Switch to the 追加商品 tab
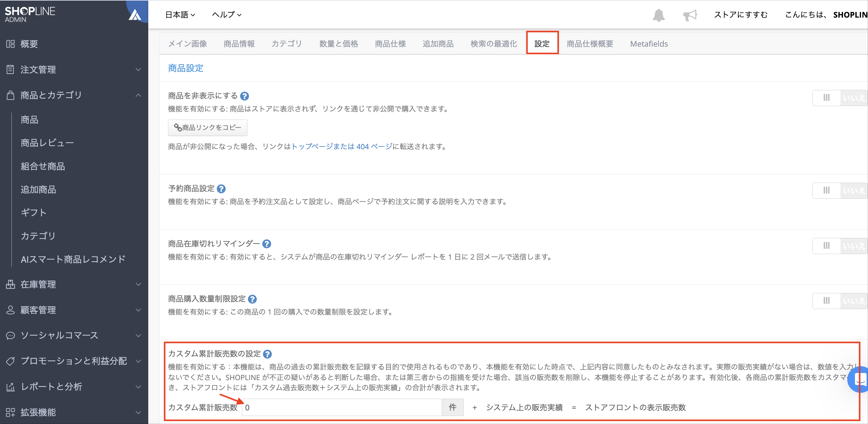This screenshot has width=868, height=424. coord(438,44)
